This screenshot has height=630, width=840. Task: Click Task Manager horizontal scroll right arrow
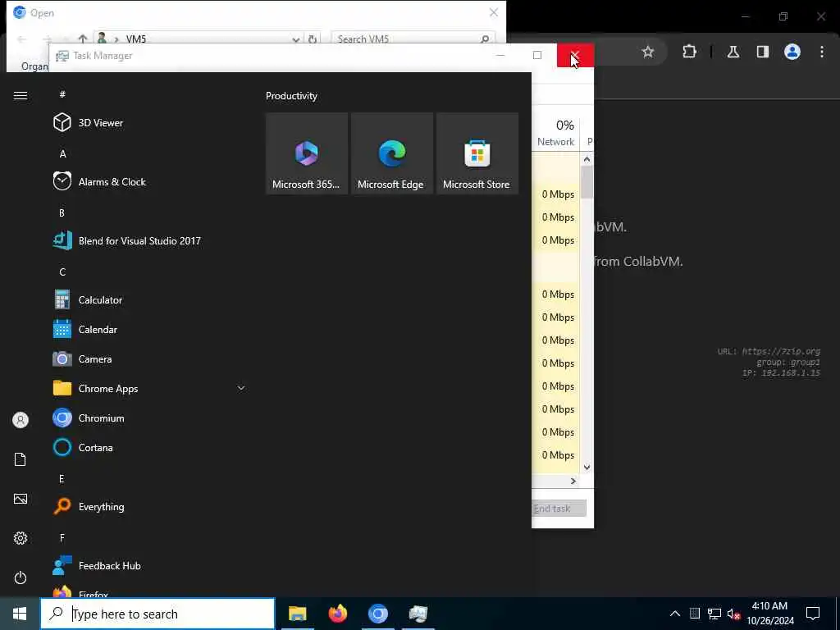573,481
